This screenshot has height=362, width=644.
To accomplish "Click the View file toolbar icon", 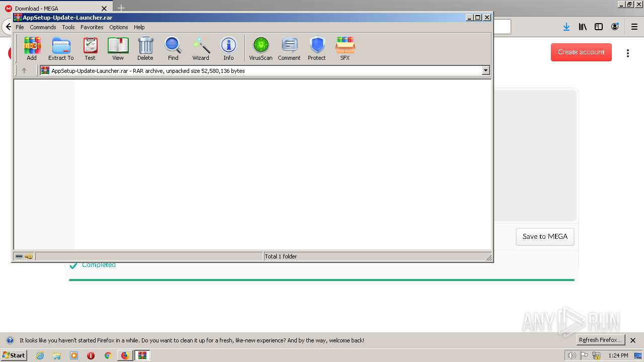I will coord(118,49).
